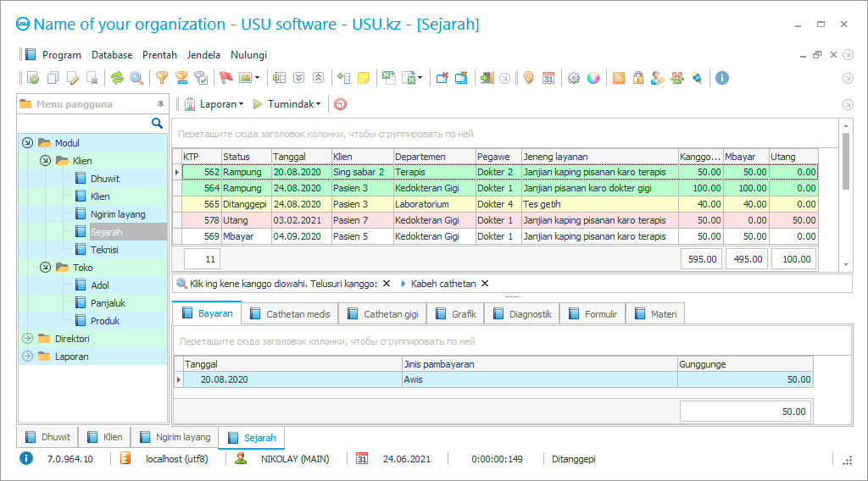Open the color wheel theme picker

[x=593, y=78]
